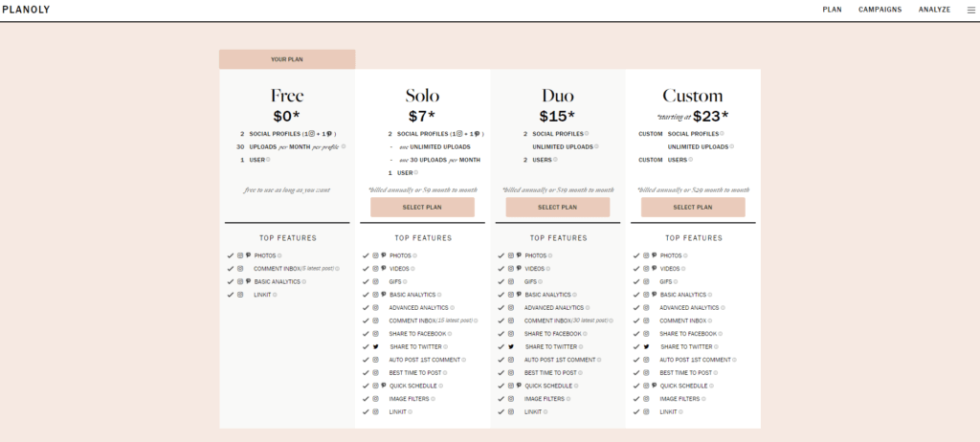Click Instagram icon in Solo LINKIT row
Screen dimensions: 980x442
tap(375, 412)
